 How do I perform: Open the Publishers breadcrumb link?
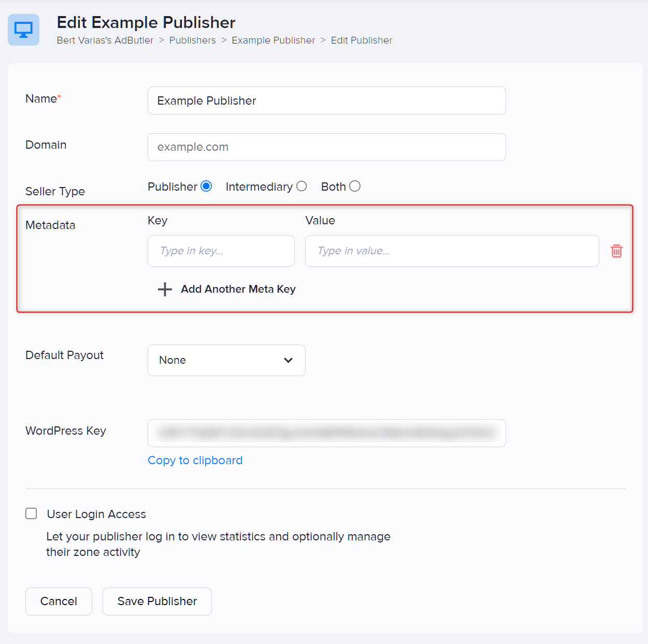[192, 40]
